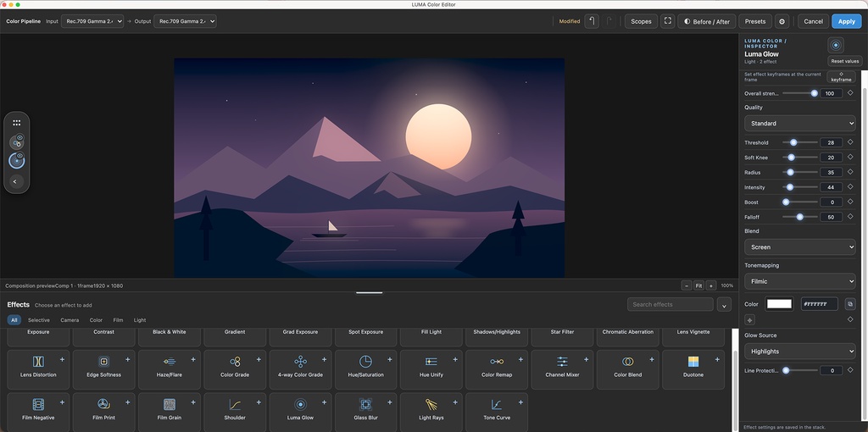The height and width of the screenshot is (432, 868).
Task: Open the Glow Source dropdown set to Highlights
Action: pos(799,352)
